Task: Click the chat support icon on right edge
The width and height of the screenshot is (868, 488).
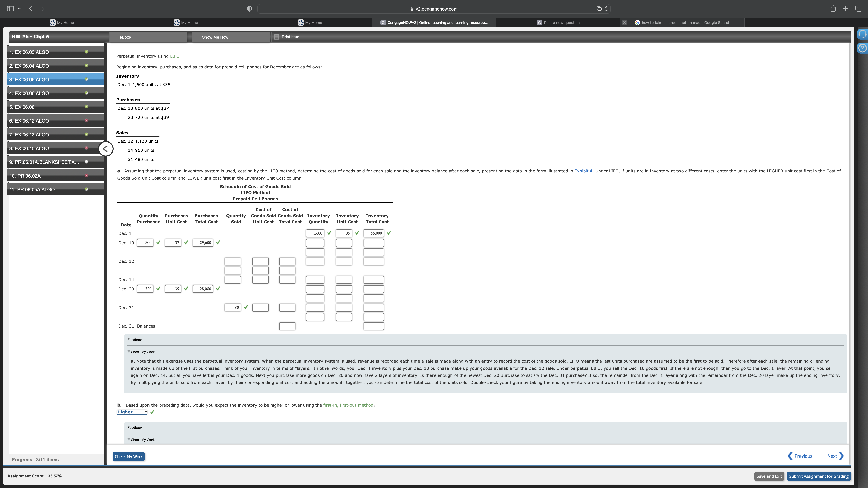Action: pyautogui.click(x=863, y=34)
